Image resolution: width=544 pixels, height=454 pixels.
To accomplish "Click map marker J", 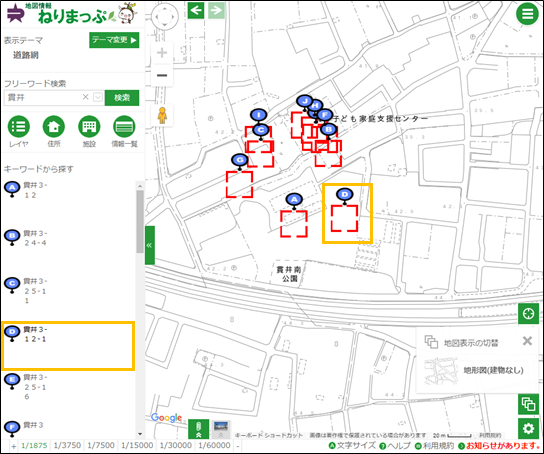I will (x=304, y=101).
